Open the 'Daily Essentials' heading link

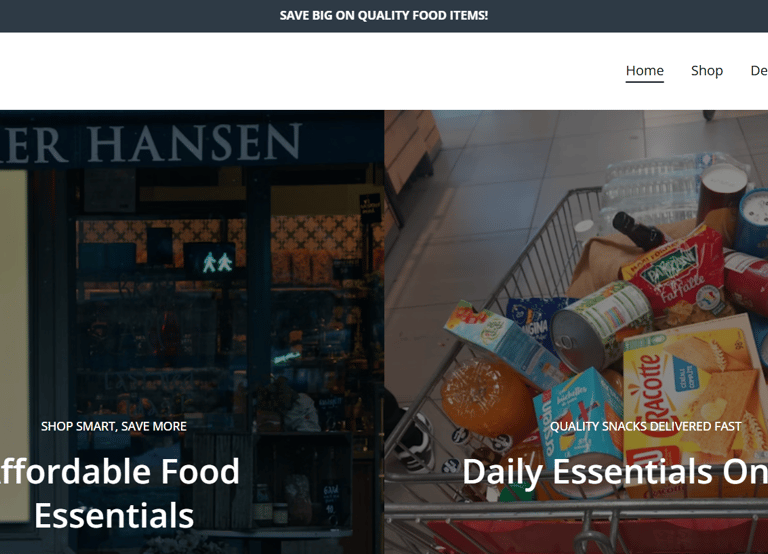615,472
